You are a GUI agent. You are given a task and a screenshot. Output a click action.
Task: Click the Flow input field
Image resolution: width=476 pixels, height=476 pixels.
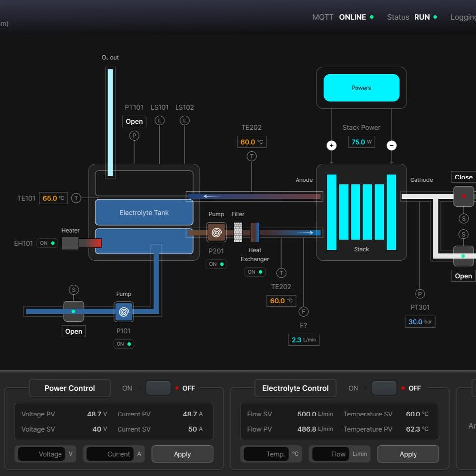tap(330, 454)
